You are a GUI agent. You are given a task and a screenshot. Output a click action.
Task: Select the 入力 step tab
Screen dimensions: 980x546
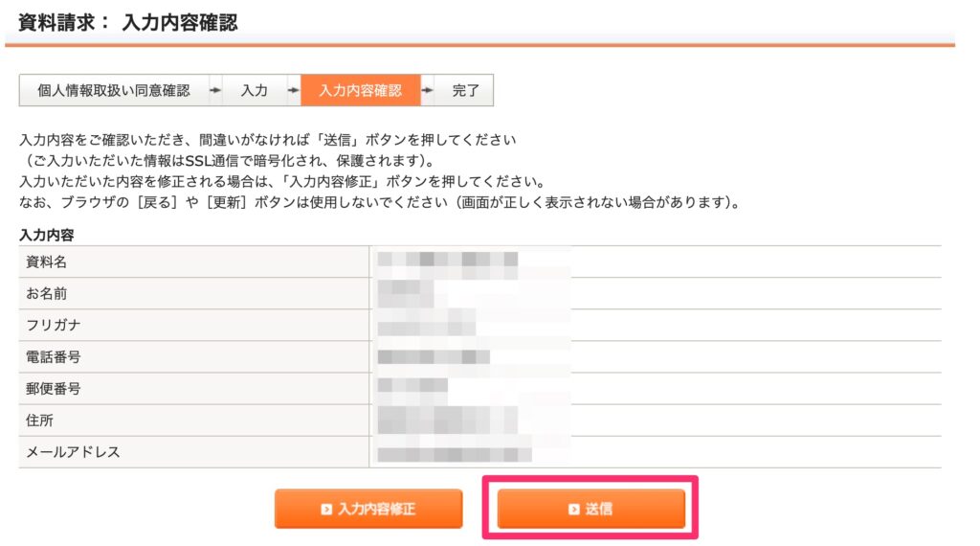(255, 90)
